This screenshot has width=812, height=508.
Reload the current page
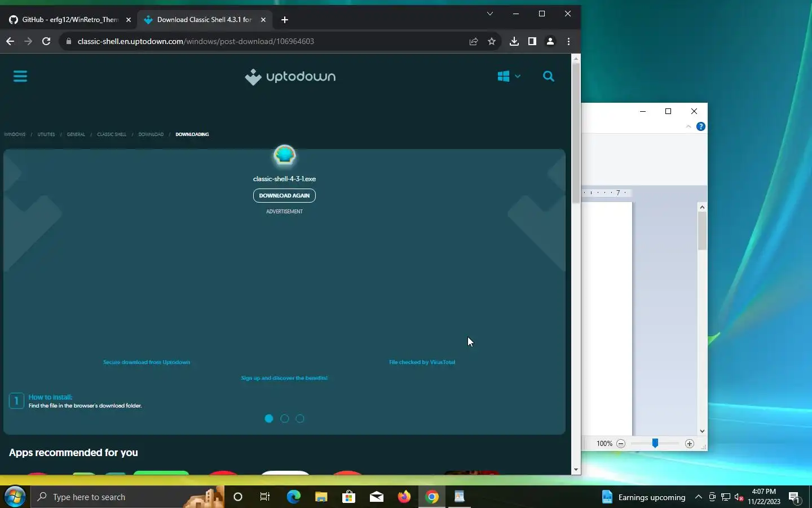click(46, 41)
